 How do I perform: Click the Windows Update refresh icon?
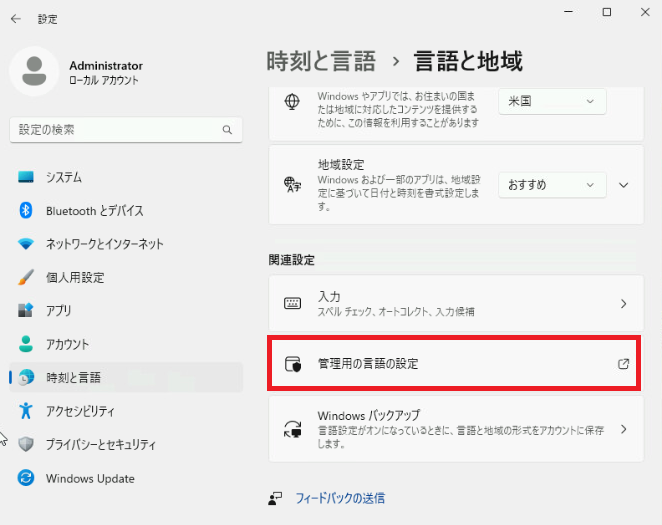point(26,478)
